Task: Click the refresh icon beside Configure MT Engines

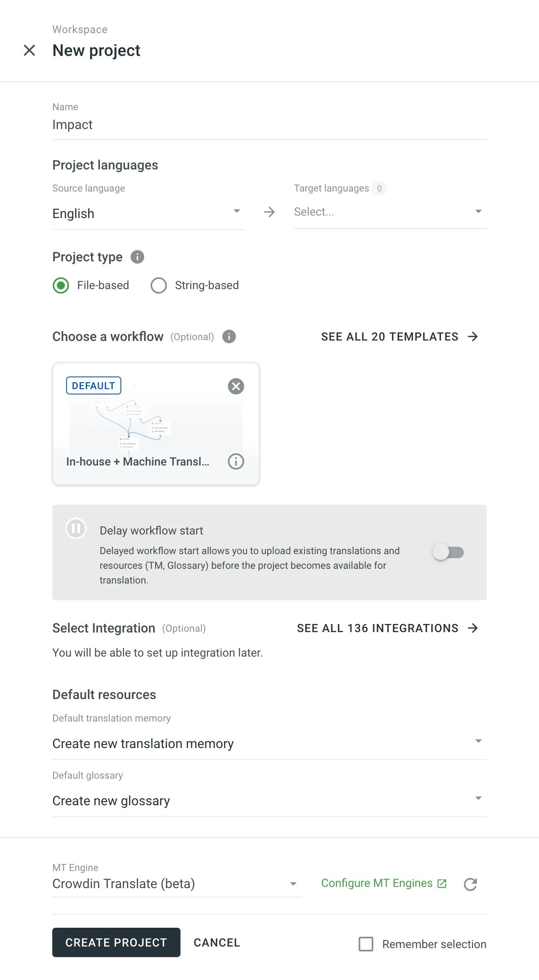Action: [x=470, y=883]
